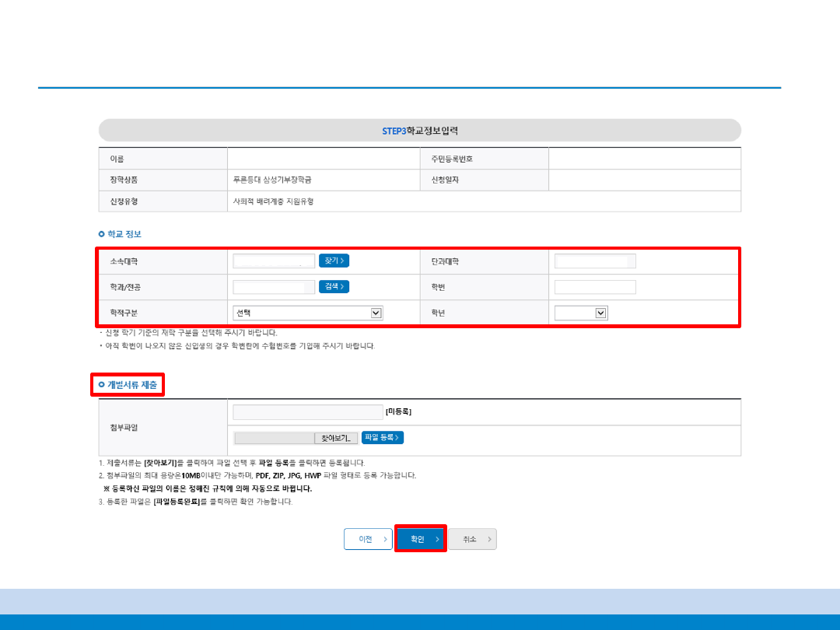Confirm the form with 확인 button
This screenshot has width=840, height=630.
(421, 539)
